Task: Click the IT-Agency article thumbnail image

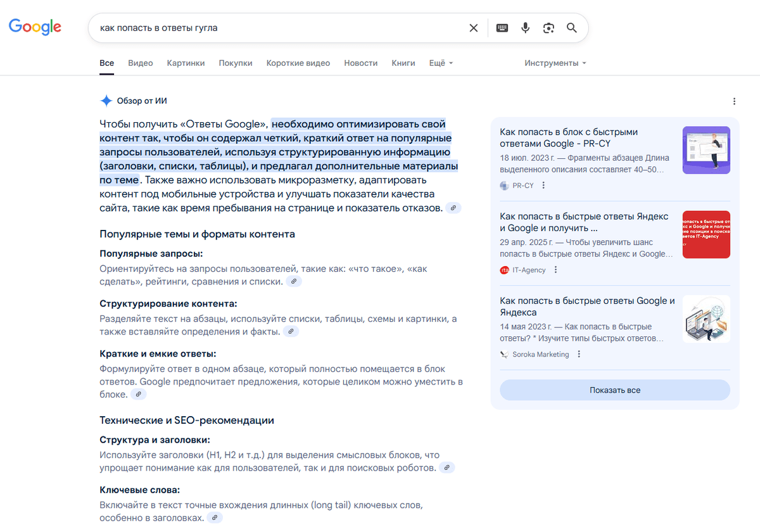Action: click(706, 235)
